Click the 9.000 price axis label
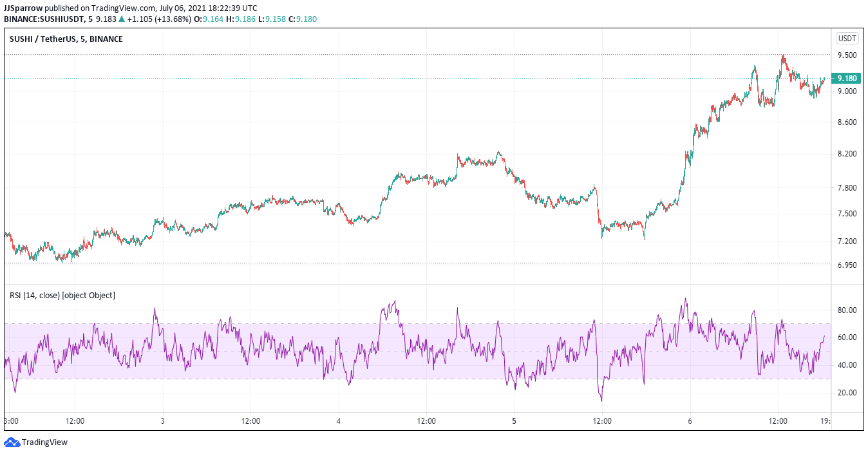The image size is (868, 454). click(846, 91)
